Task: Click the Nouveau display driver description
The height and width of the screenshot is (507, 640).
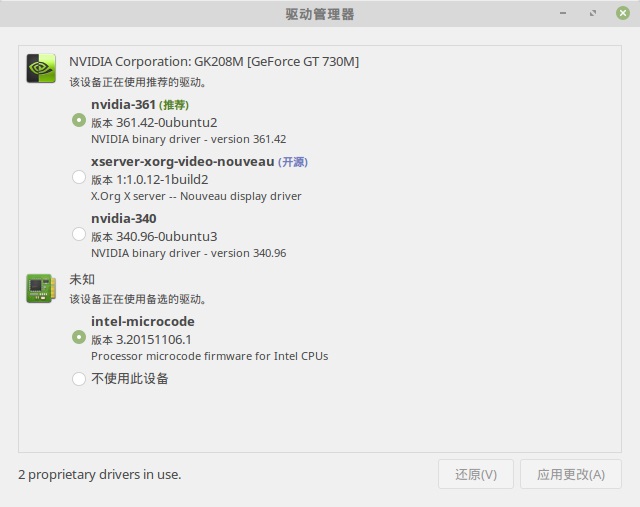Action: 196,196
